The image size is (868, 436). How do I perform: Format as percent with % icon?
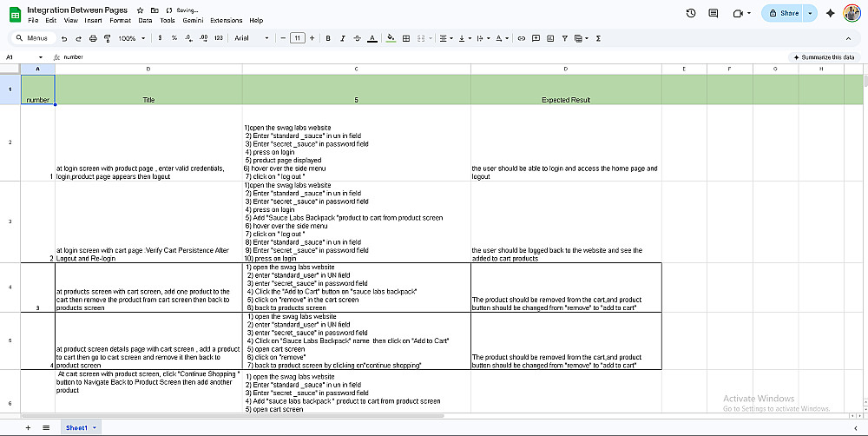click(174, 38)
